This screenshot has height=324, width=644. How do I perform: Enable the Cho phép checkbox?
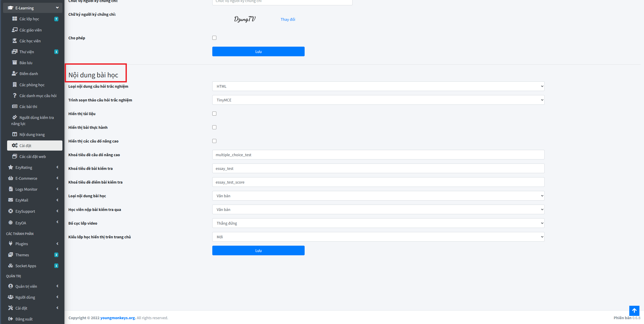point(214,38)
